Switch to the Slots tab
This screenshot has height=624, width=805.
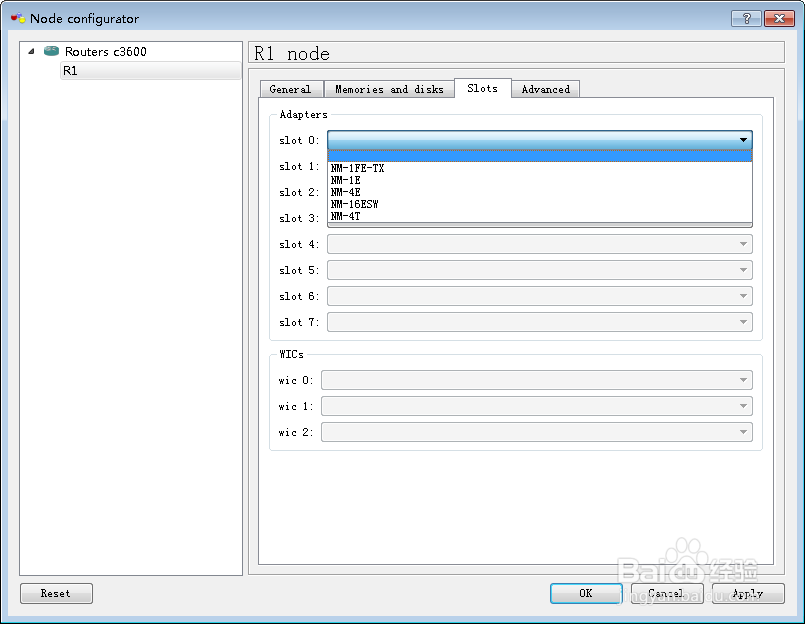coord(483,88)
